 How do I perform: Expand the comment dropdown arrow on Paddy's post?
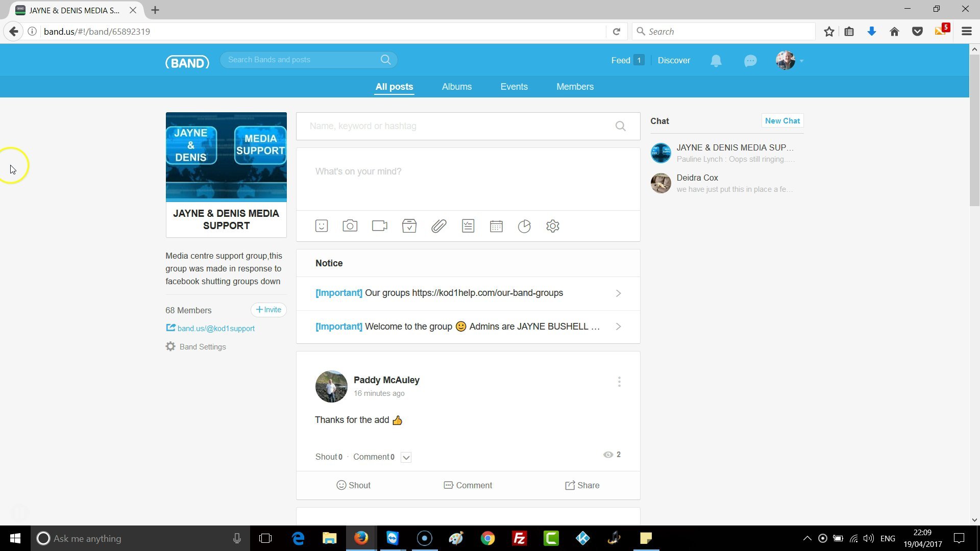tap(406, 457)
